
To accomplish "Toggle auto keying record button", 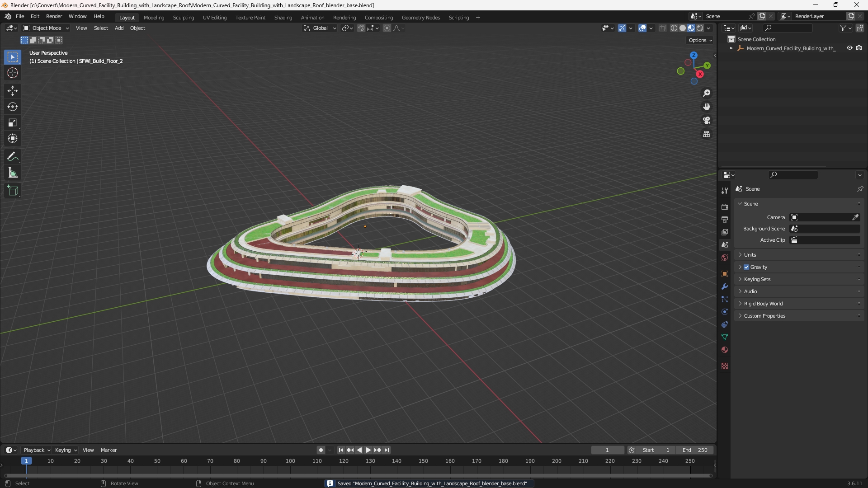I will (321, 450).
